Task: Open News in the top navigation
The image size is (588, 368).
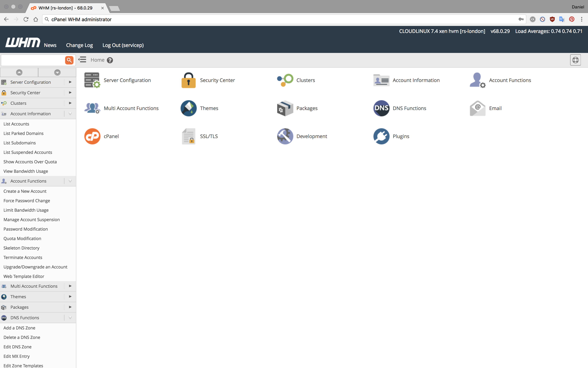Action: click(50, 45)
